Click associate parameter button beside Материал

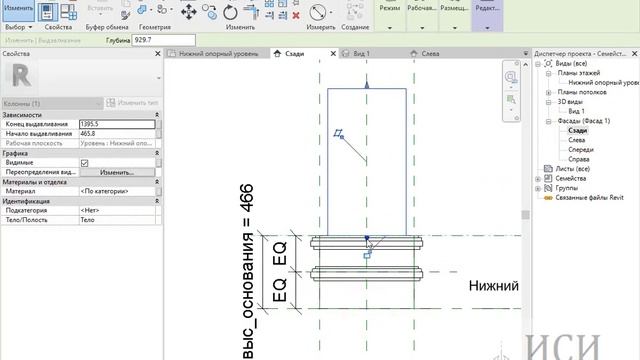click(158, 191)
